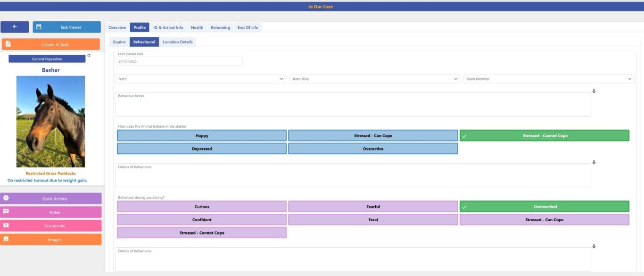This screenshot has height=276, width=644.
Task: Click Basher's horse photo
Action: (x=51, y=122)
